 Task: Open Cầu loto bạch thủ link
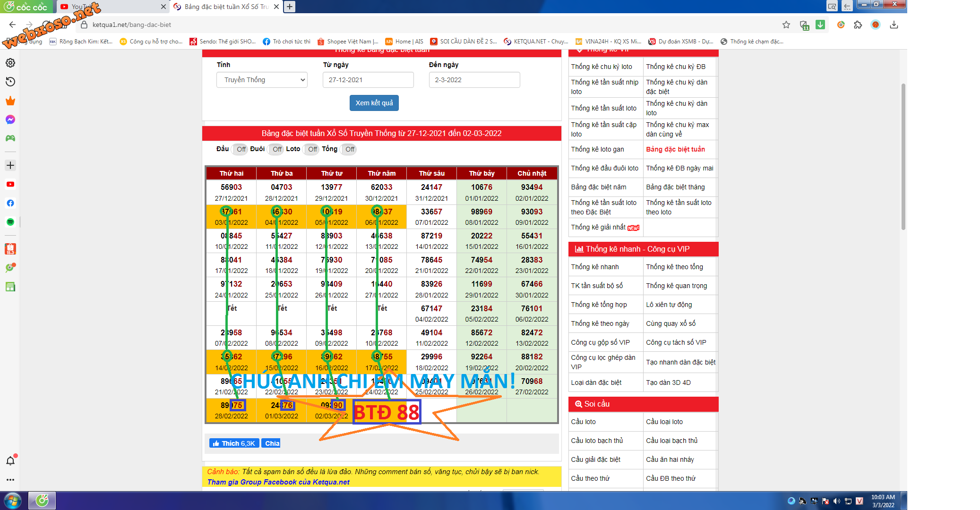(x=597, y=441)
